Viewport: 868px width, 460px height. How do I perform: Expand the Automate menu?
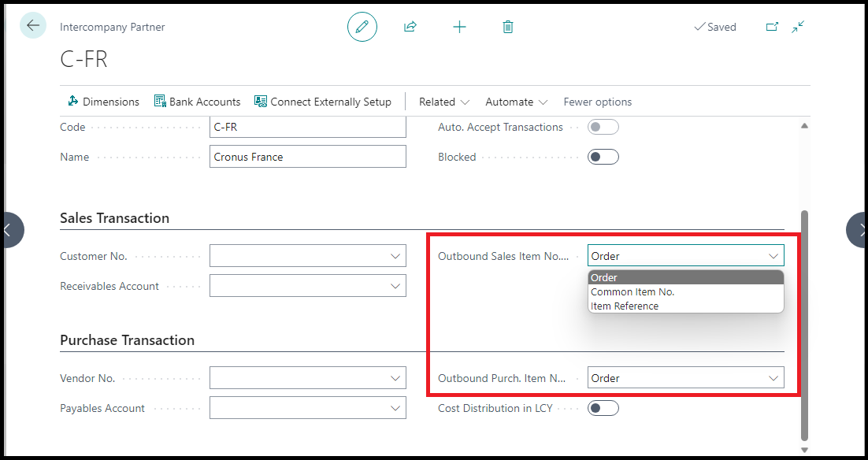coord(517,102)
